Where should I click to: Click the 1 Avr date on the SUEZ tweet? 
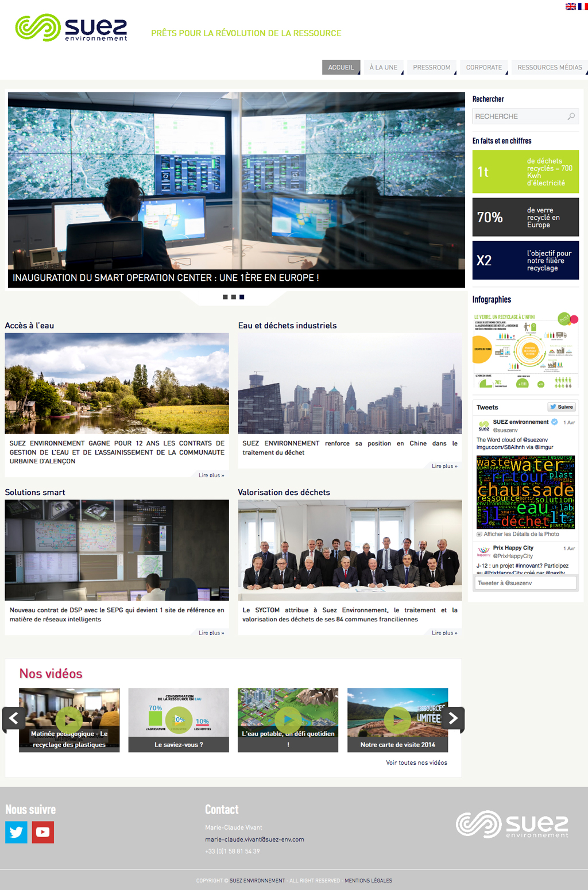click(569, 423)
